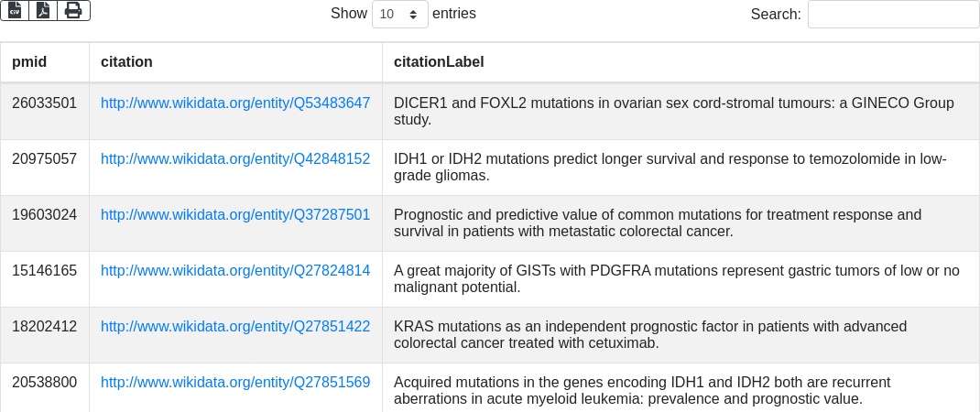The height and width of the screenshot is (412, 980).
Task: Visit the Q27824814 entity link
Action: [x=235, y=271]
